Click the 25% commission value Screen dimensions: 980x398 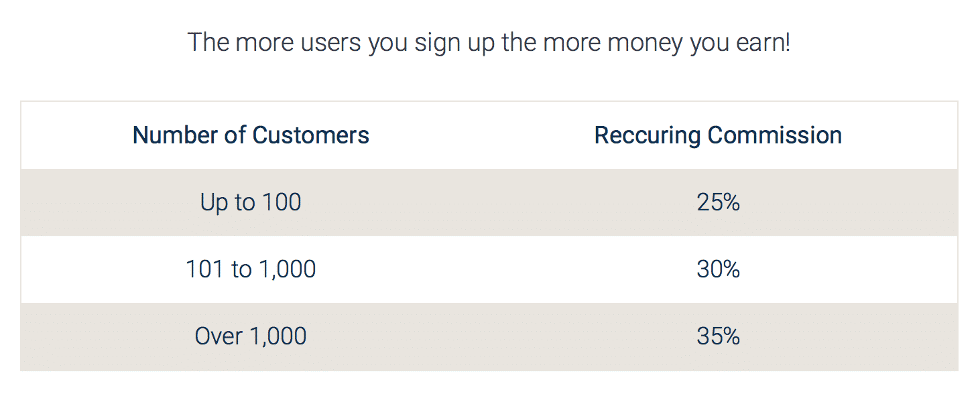pyautogui.click(x=718, y=202)
